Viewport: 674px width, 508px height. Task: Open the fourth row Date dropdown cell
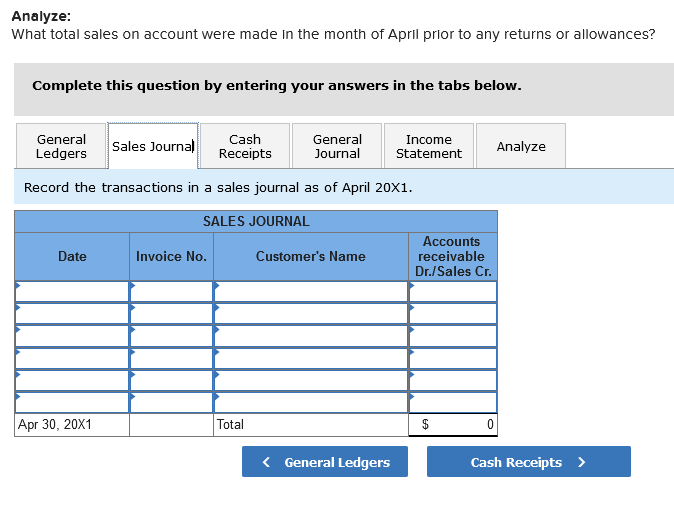[72, 359]
